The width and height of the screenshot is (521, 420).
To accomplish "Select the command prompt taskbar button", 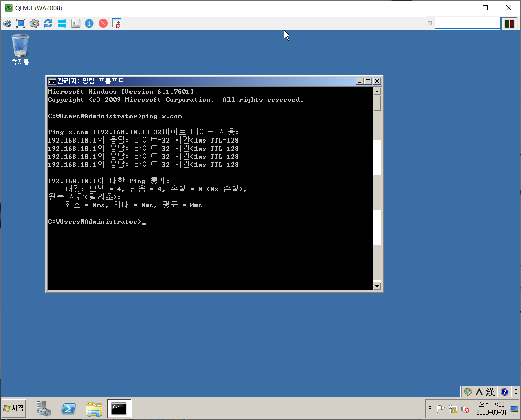I will (x=119, y=409).
